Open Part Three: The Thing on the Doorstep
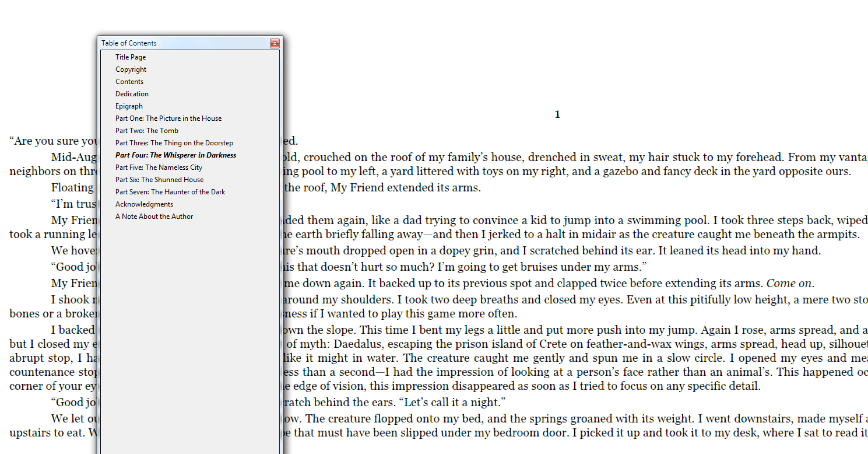Image resolution: width=868 pixels, height=454 pixels. click(174, 143)
